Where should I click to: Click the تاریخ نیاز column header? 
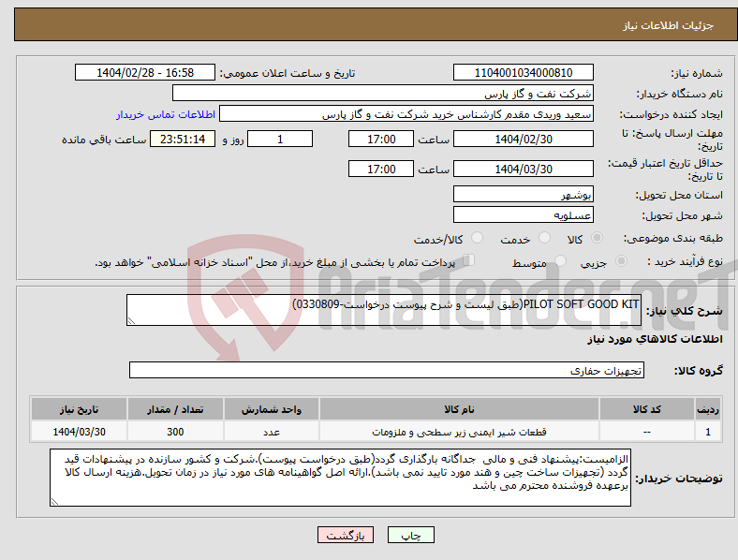(79, 409)
